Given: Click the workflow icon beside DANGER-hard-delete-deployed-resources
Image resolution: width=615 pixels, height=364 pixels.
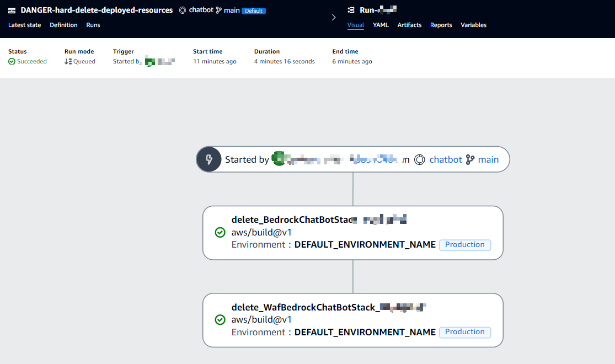Looking at the screenshot, I should click(x=12, y=10).
